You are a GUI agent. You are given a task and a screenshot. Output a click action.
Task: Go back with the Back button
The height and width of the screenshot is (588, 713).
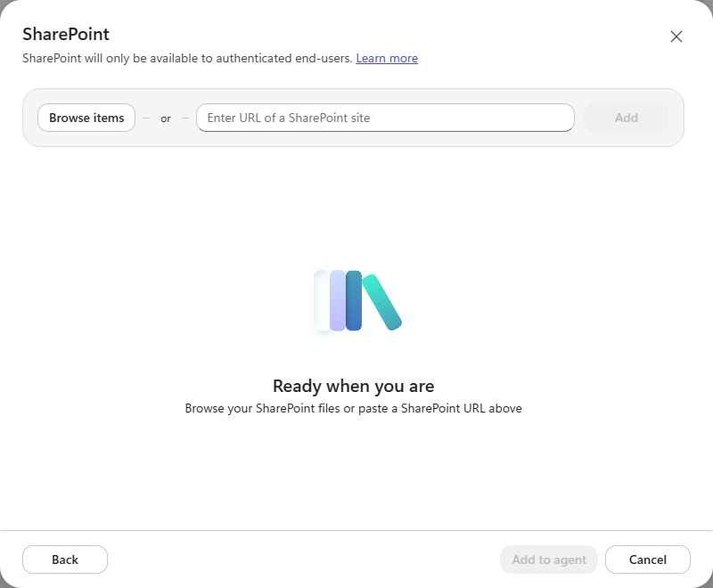[65, 559]
